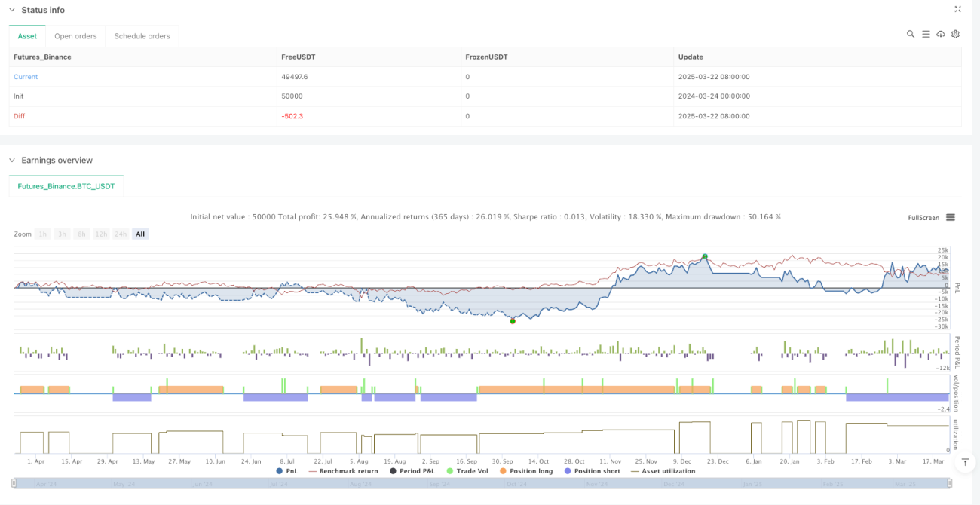Toggle the Trade Vol legend entry
This screenshot has height=505, width=980.
467,471
